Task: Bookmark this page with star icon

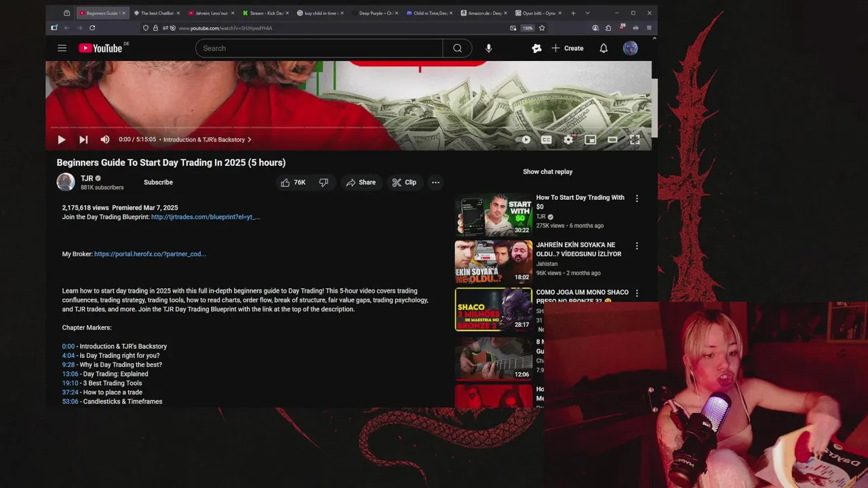Action: (x=542, y=28)
